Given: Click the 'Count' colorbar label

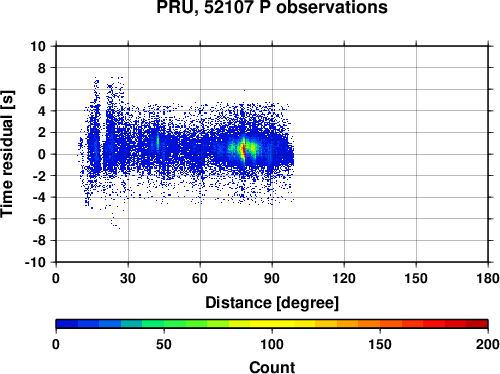Looking at the screenshot, I should [272, 367].
